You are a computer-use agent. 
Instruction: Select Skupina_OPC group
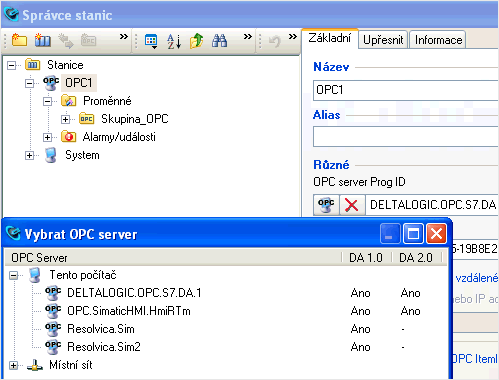coord(135,119)
